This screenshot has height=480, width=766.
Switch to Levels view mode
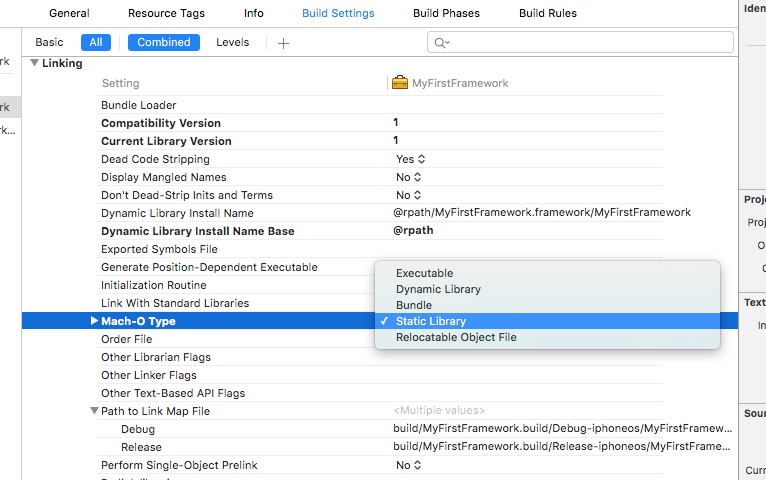(x=233, y=42)
